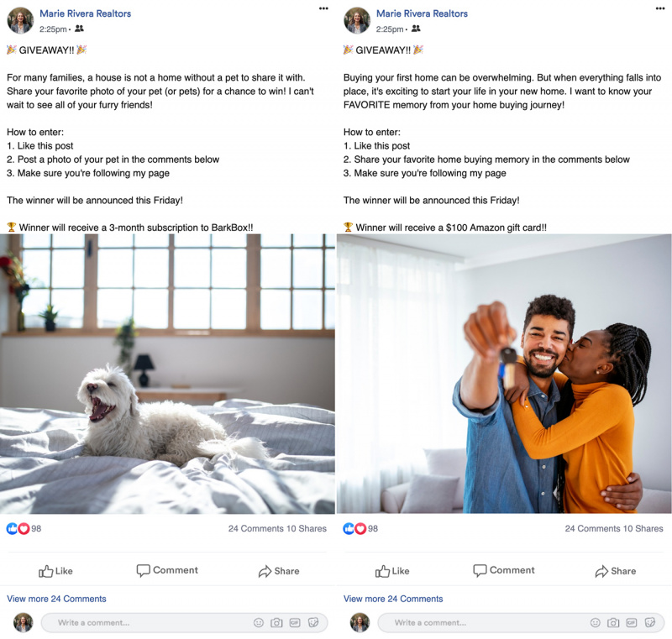Image resolution: width=672 pixels, height=639 pixels.
Task: Click the sticker icon in the left comment box
Action: pos(313,623)
